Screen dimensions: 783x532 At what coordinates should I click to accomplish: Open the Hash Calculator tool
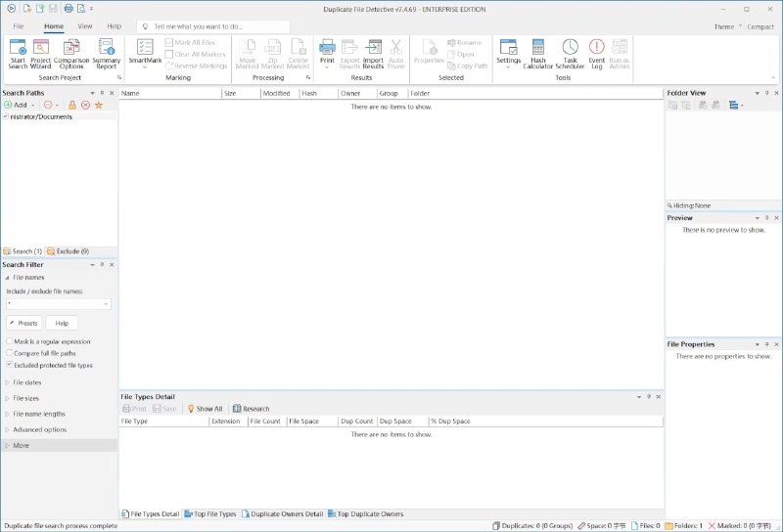click(x=537, y=54)
